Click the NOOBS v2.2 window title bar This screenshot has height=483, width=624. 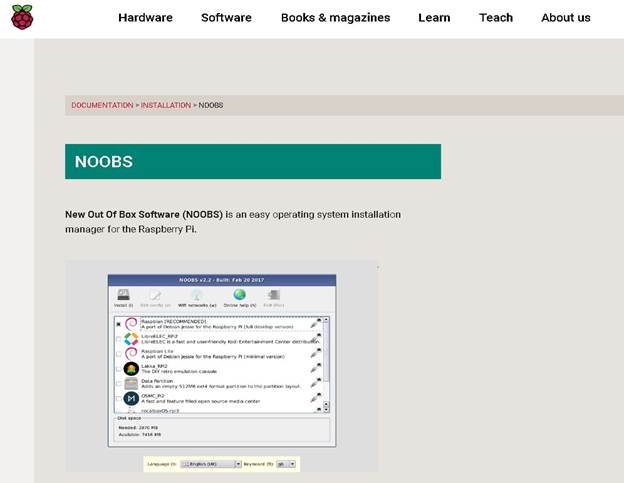pos(222,280)
